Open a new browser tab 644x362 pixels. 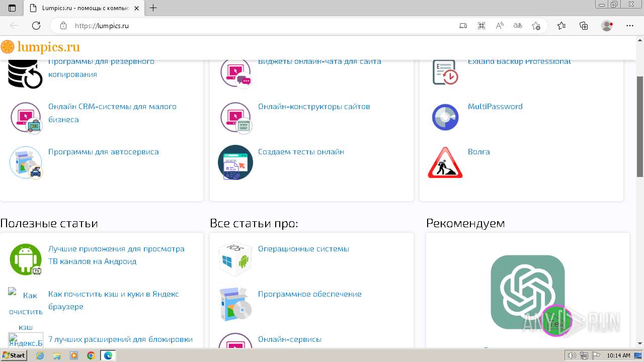pyautogui.click(x=153, y=8)
